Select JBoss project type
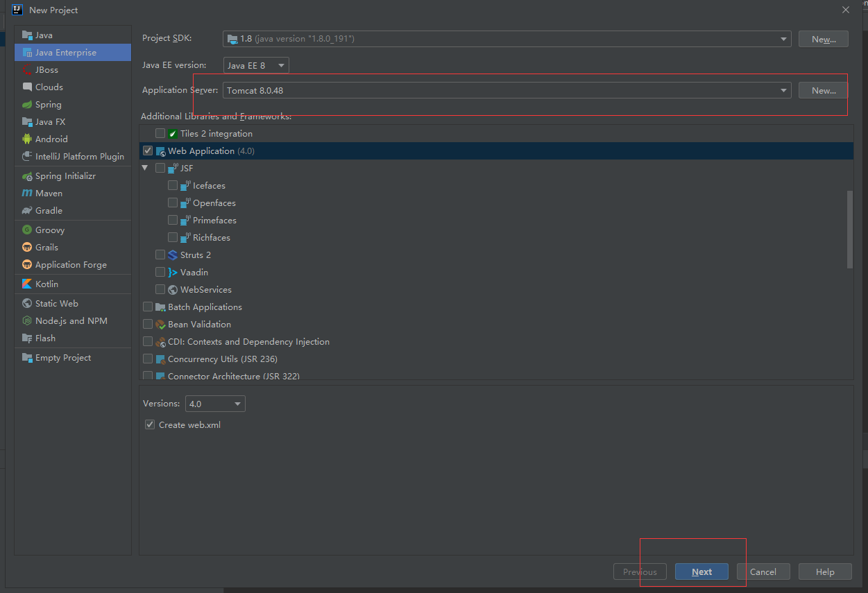Viewport: 868px width, 593px height. pos(73,69)
